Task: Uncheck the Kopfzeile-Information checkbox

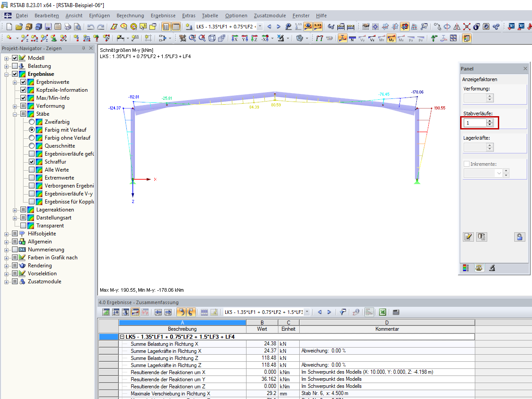Action: click(x=23, y=90)
